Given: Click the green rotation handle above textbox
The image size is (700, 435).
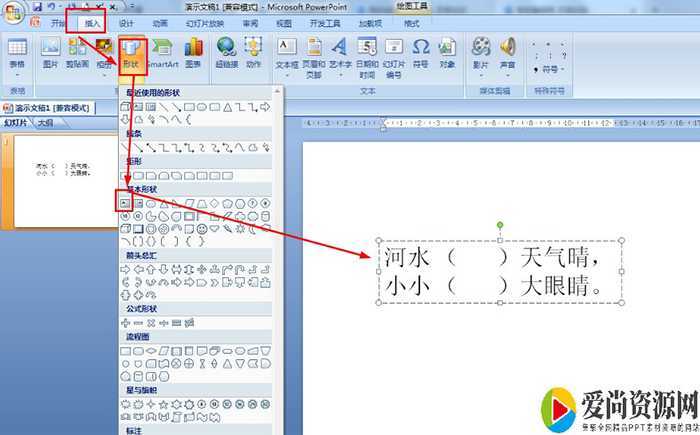Looking at the screenshot, I should [x=500, y=224].
